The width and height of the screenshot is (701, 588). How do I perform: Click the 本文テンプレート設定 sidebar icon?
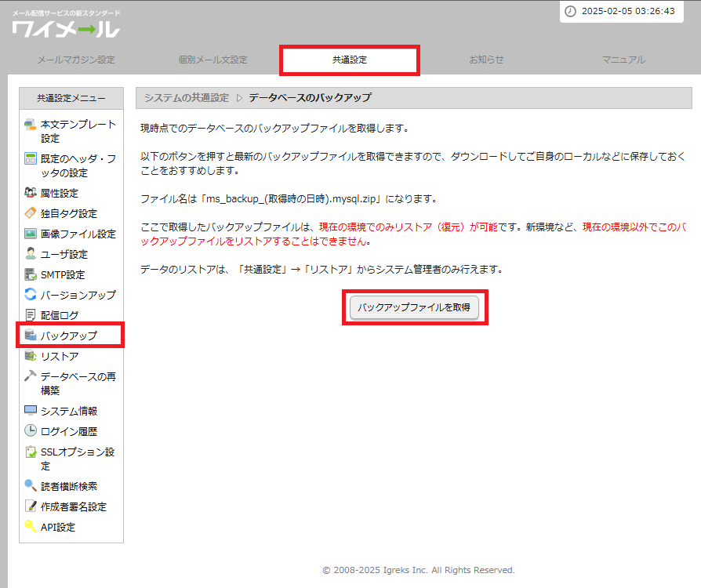click(x=30, y=125)
